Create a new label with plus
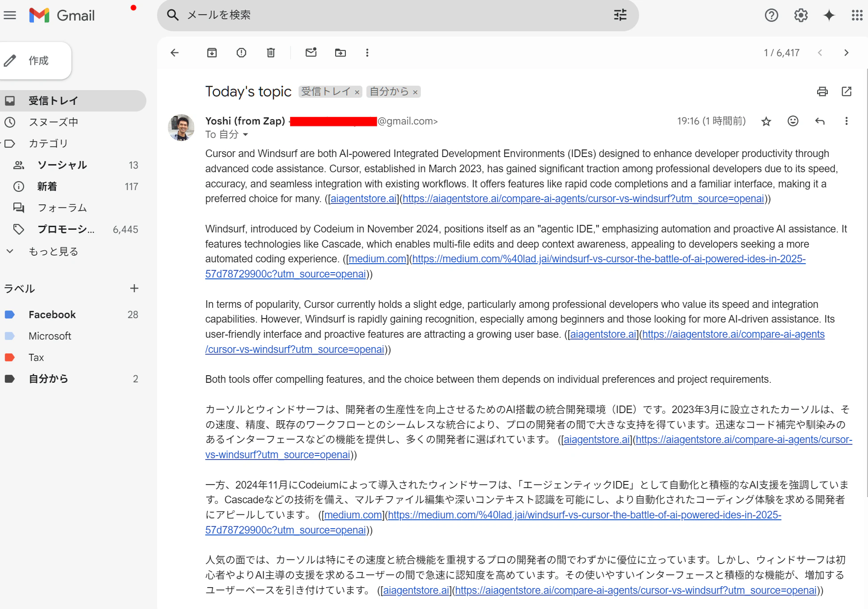868x609 pixels. click(134, 288)
